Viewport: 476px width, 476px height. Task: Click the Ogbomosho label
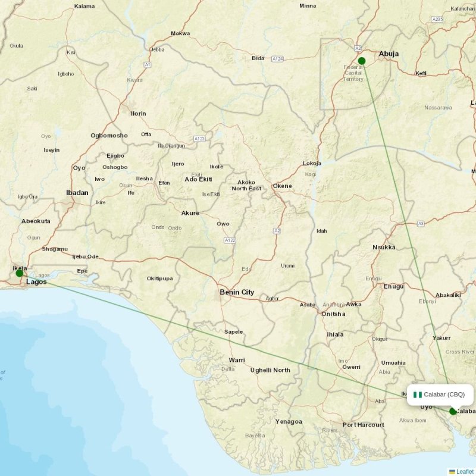click(109, 136)
